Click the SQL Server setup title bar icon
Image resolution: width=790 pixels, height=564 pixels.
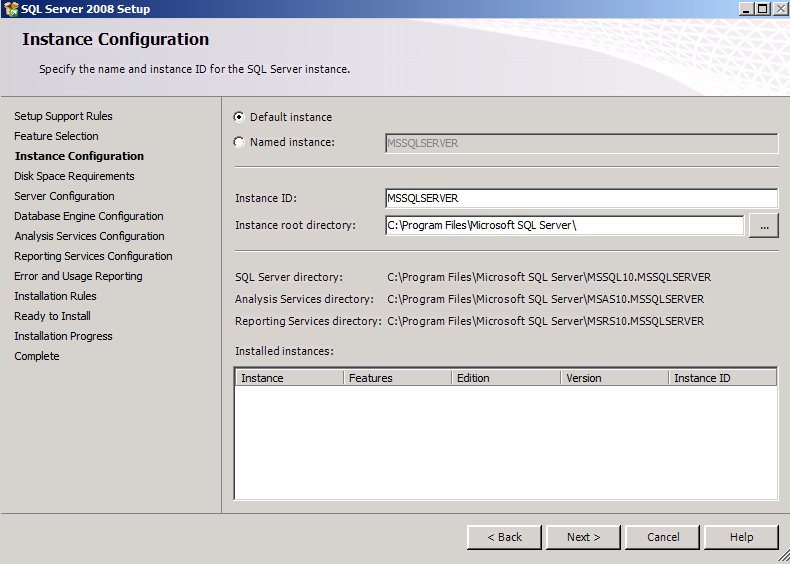coord(11,9)
